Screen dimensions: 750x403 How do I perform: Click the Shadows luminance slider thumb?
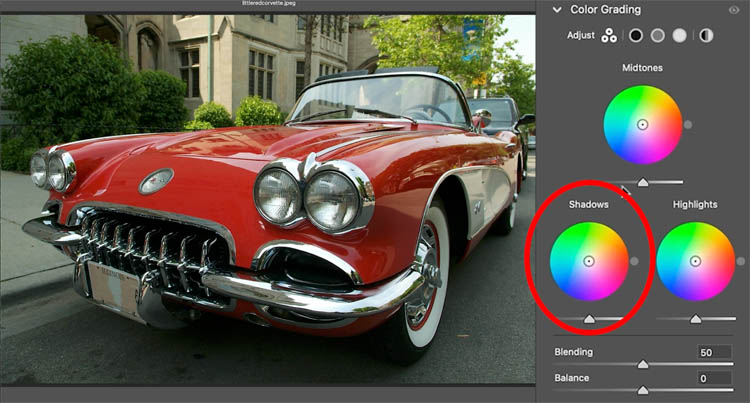pos(589,319)
